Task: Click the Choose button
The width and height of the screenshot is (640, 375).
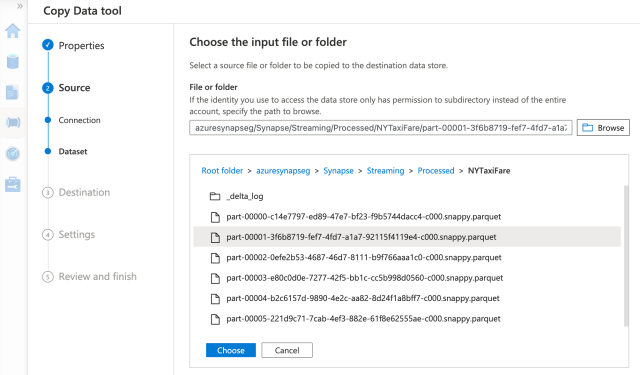Action: point(231,350)
